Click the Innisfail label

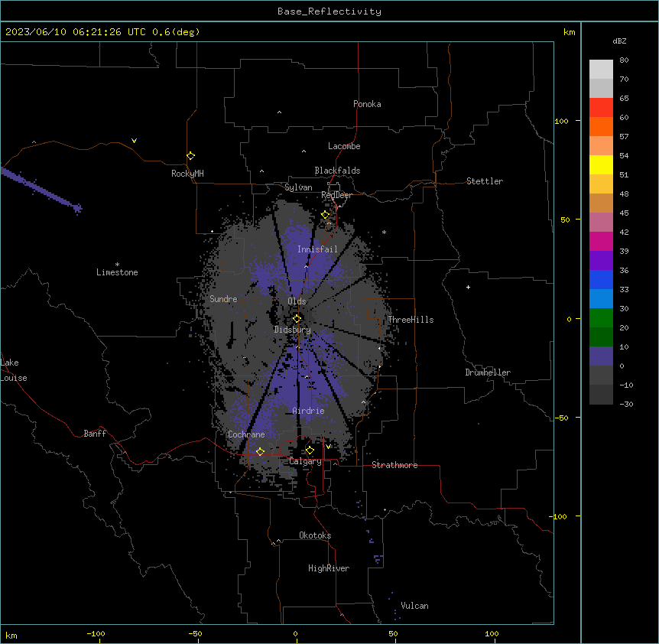317,249
